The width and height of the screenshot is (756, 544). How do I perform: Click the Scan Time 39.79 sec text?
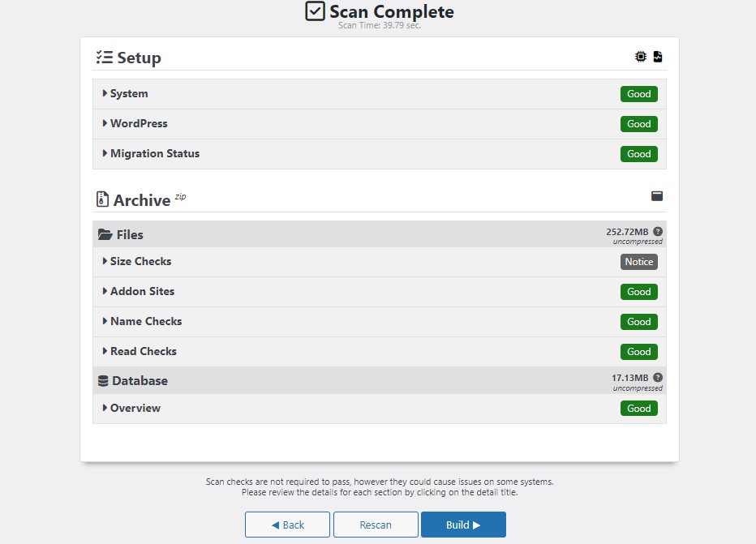coord(380,25)
